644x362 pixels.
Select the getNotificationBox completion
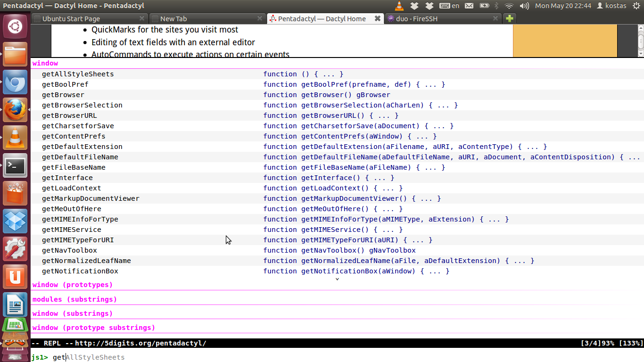[x=337, y=271]
